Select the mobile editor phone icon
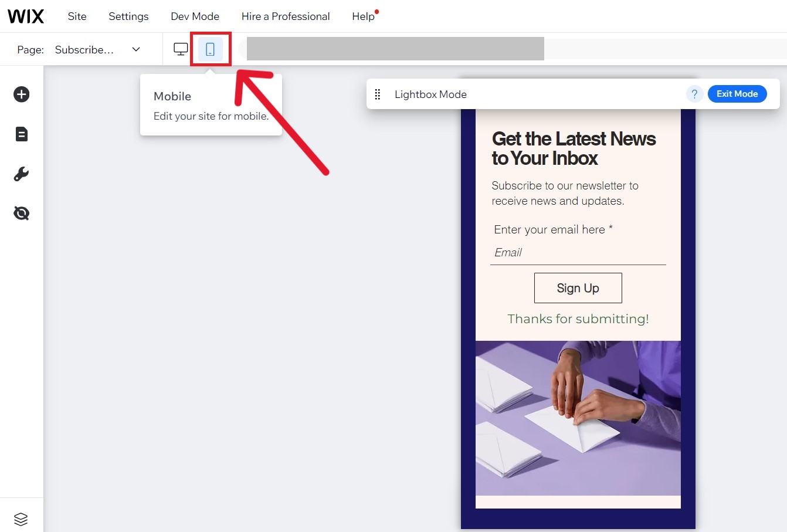Image resolution: width=787 pixels, height=532 pixels. (x=211, y=49)
